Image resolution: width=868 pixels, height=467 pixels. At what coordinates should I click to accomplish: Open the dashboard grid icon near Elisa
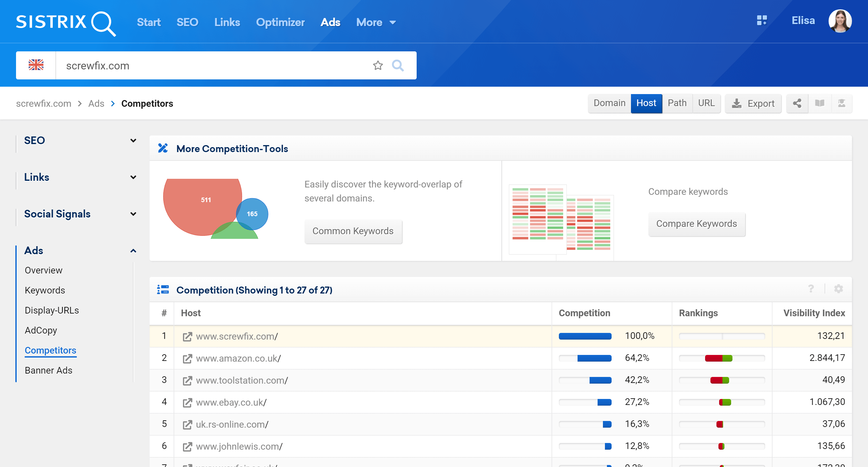point(762,21)
